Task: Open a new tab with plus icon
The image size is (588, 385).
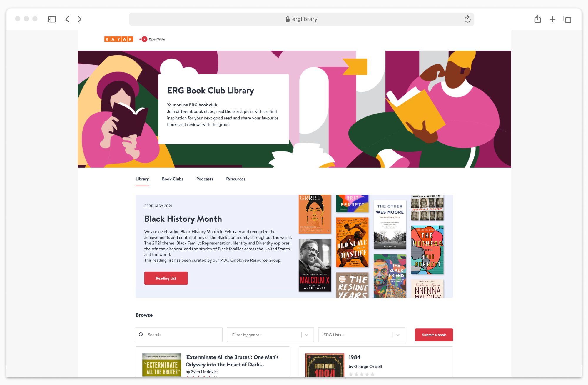Action: (552, 19)
